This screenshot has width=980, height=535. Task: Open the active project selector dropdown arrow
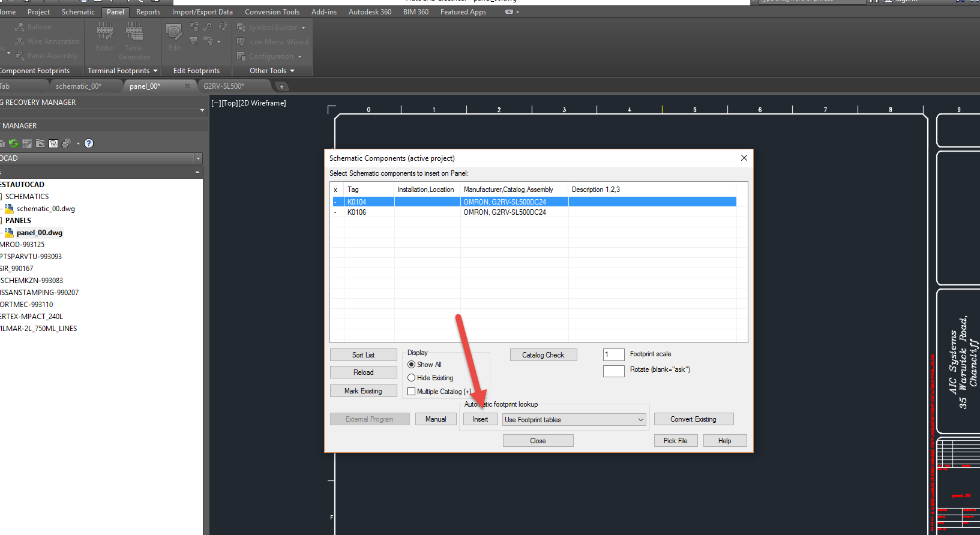(x=198, y=158)
